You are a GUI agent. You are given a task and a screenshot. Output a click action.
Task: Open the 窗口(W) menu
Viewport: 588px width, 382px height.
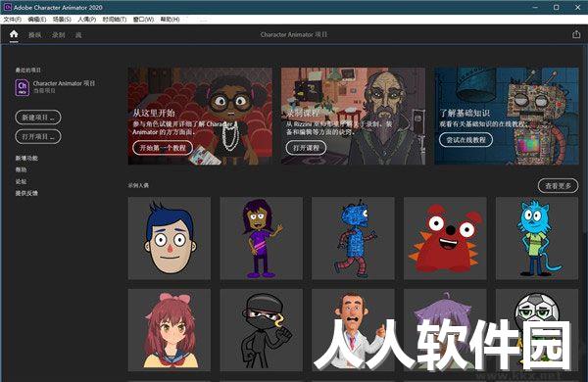(x=144, y=20)
